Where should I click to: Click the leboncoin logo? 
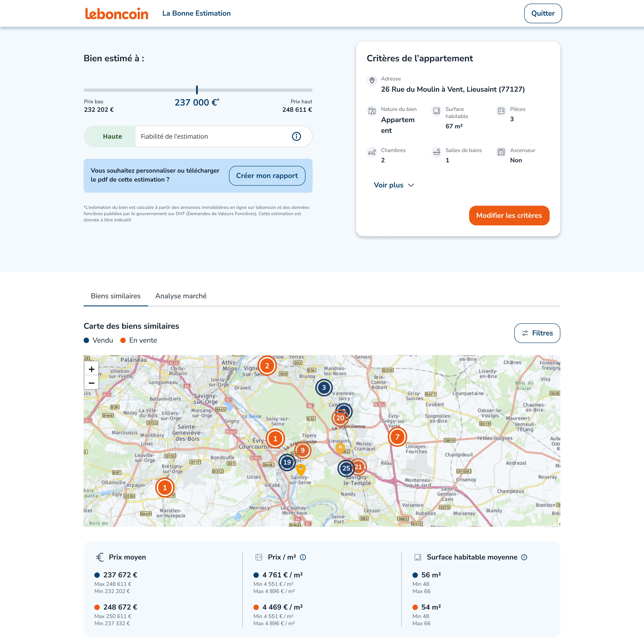pyautogui.click(x=116, y=14)
